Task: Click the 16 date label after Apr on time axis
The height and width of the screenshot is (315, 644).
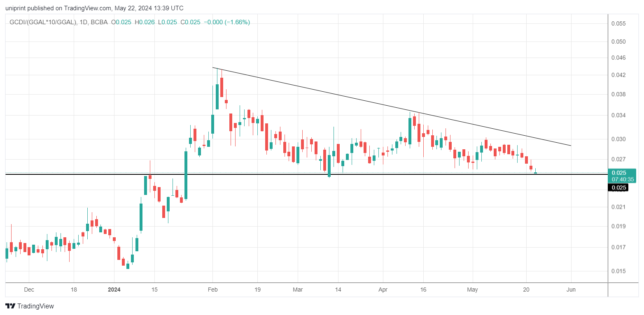Action: click(x=423, y=290)
